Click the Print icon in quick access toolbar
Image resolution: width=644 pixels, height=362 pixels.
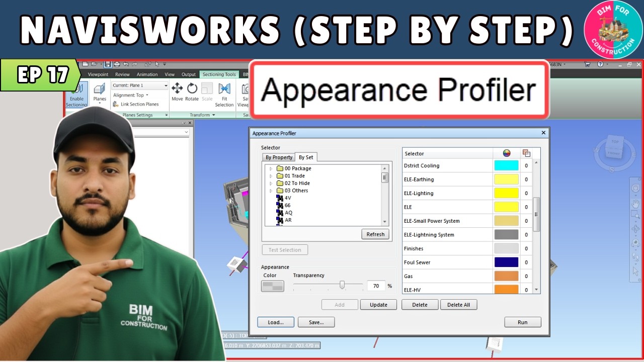point(117,64)
